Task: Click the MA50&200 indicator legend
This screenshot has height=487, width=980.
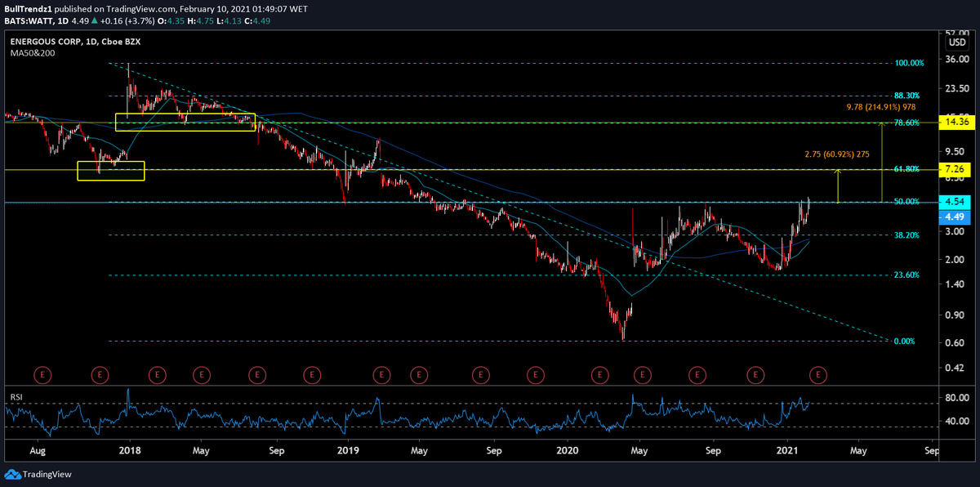Action: pos(31,53)
